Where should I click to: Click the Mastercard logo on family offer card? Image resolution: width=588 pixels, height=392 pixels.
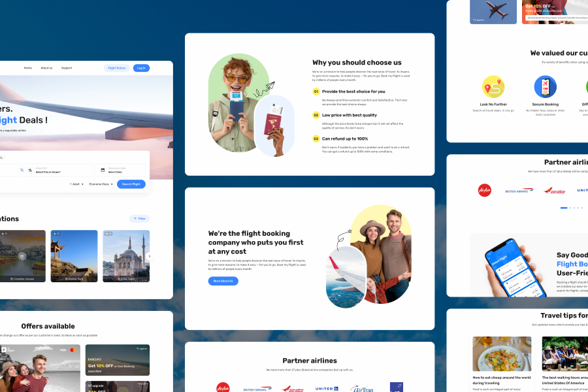click(x=73, y=350)
